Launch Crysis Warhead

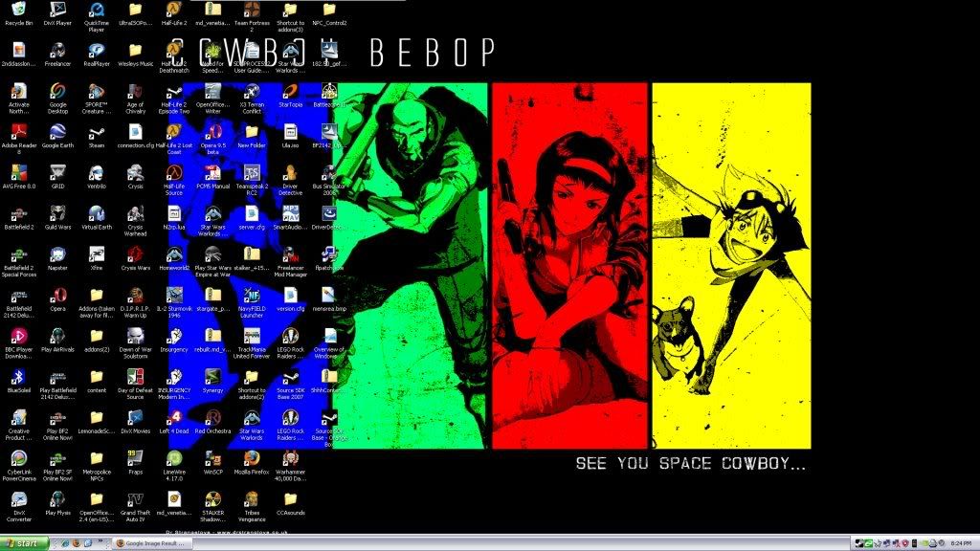click(135, 221)
